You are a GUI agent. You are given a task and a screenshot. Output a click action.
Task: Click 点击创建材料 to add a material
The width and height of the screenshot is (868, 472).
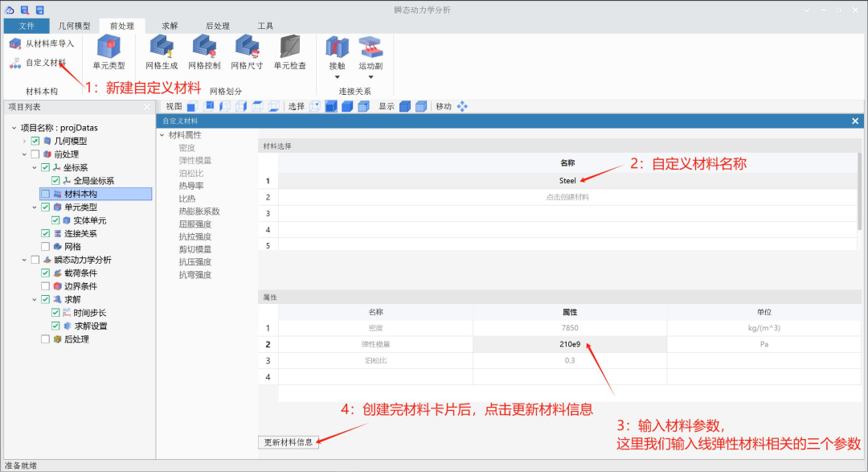pyautogui.click(x=567, y=197)
